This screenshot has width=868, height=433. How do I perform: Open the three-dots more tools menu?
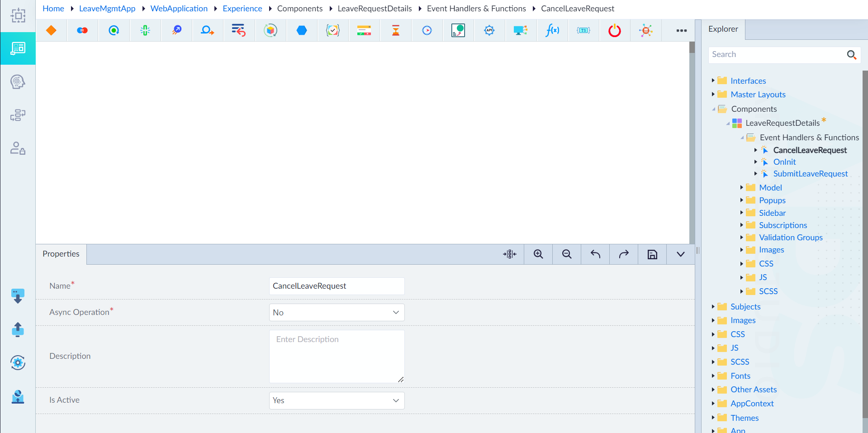point(681,30)
